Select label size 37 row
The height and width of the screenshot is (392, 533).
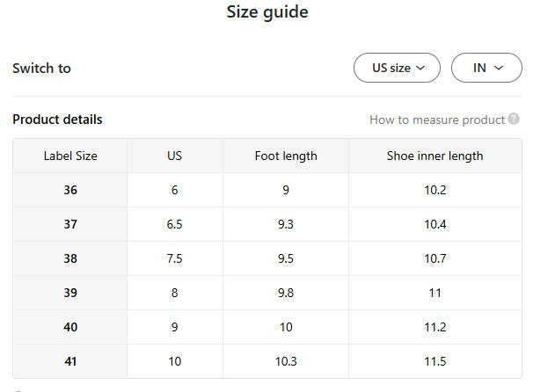(70, 224)
